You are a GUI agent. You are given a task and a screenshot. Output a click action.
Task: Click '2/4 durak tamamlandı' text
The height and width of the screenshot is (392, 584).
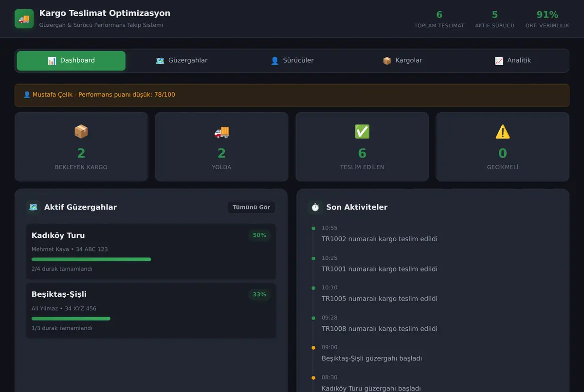[62, 269]
